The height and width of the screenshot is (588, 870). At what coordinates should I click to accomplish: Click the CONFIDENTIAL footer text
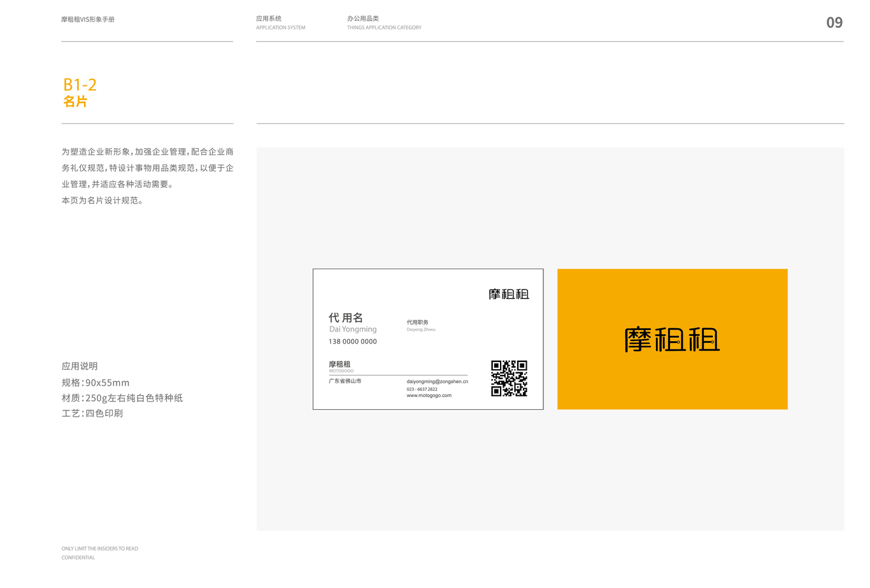click(x=78, y=558)
